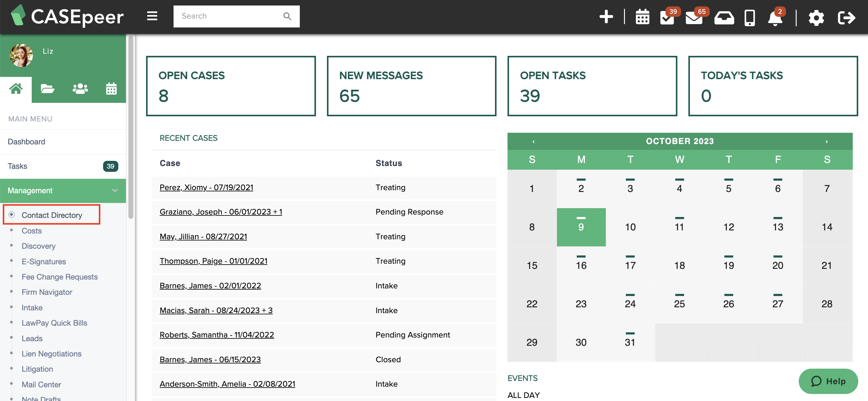This screenshot has width=868, height=401.
Task: Click the logout icon
Action: [846, 17]
